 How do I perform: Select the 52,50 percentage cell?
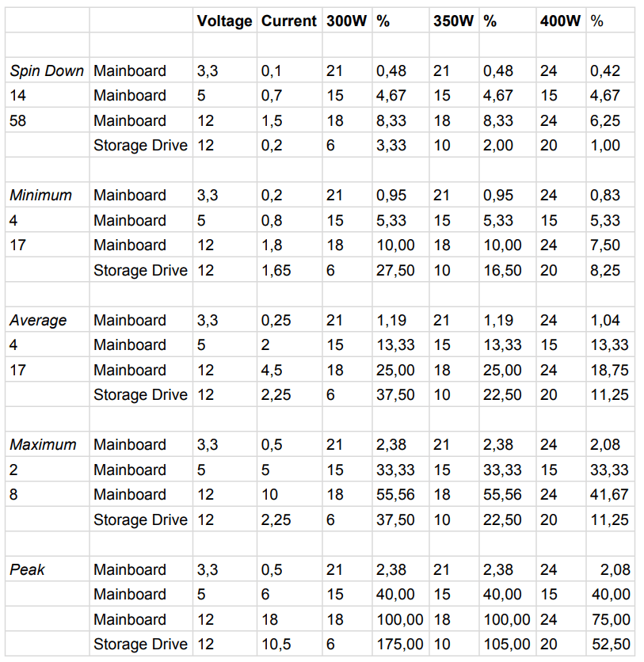[610, 645]
